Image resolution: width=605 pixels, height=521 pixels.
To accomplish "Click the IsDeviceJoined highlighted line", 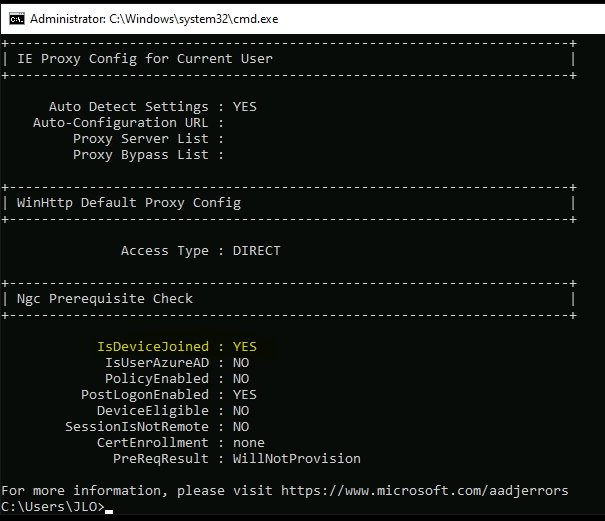I will pos(177,347).
